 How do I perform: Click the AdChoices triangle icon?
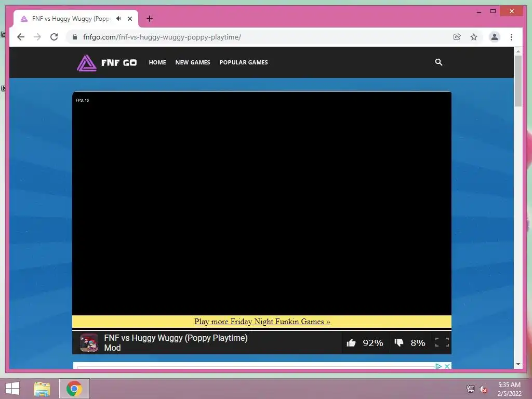(438, 366)
